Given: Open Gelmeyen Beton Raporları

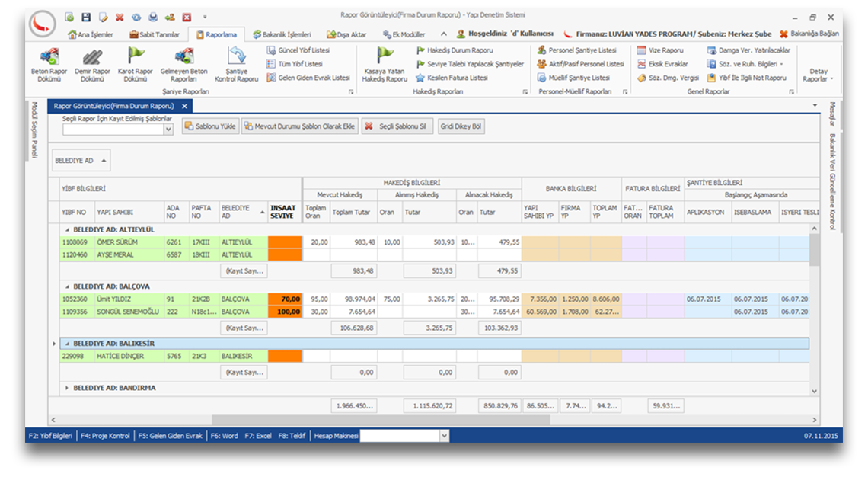Looking at the screenshot, I should tap(183, 62).
